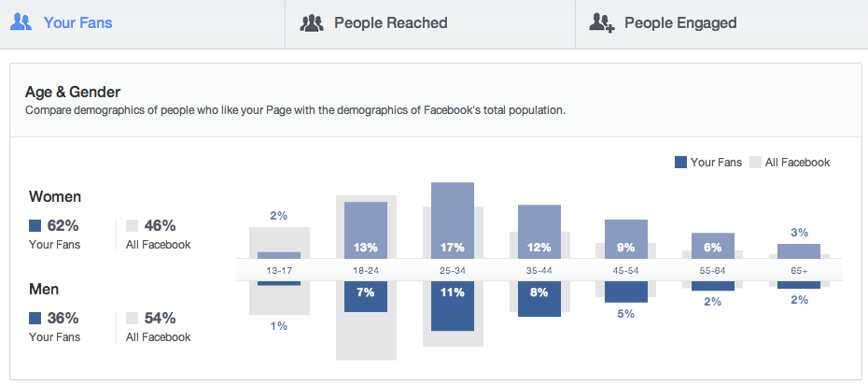This screenshot has height=385, width=868.
Task: Click the People Reached group icon
Action: tap(312, 23)
